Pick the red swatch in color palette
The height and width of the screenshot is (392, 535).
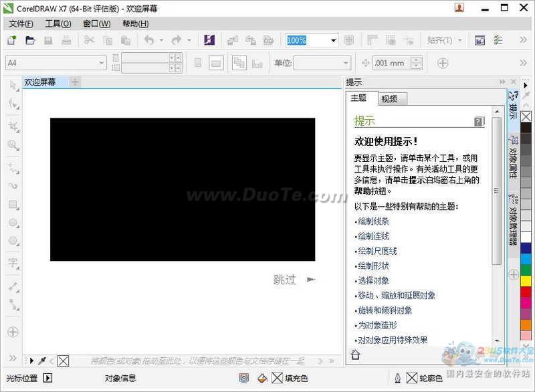pos(526,292)
